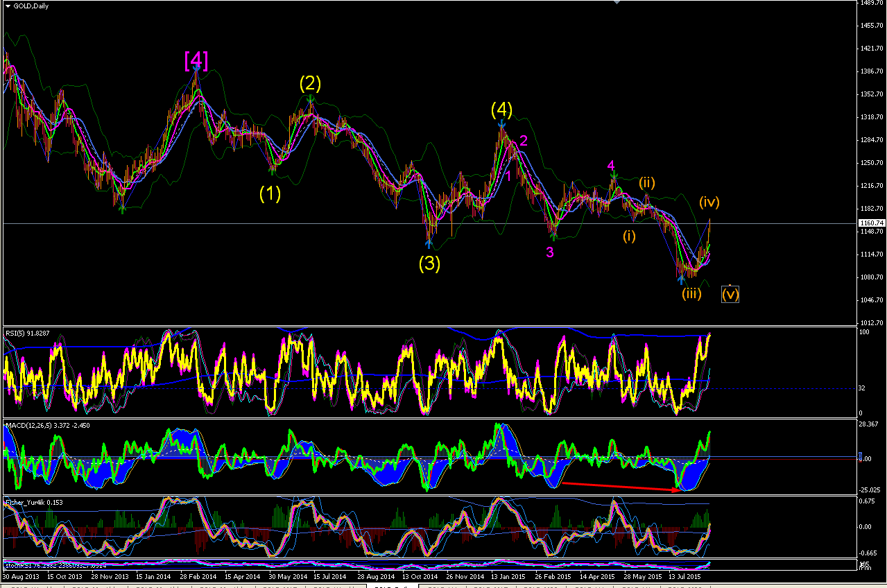
Task: Select the green arrow under the (2) label
Action: pos(310,100)
